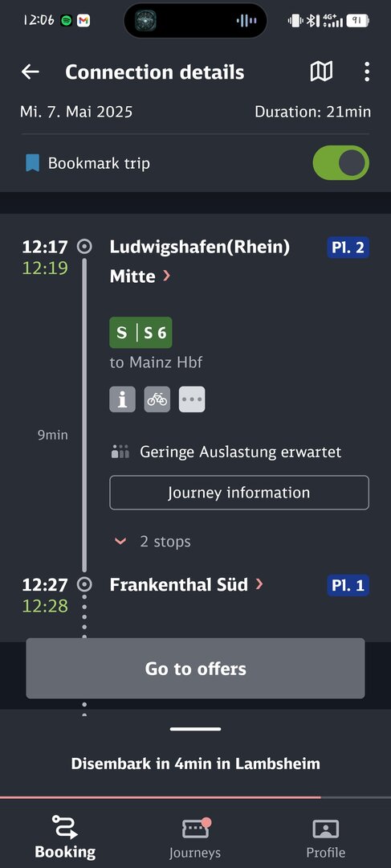Tap the info icon under S6
Screen dimensions: 391x868
pos(122,399)
